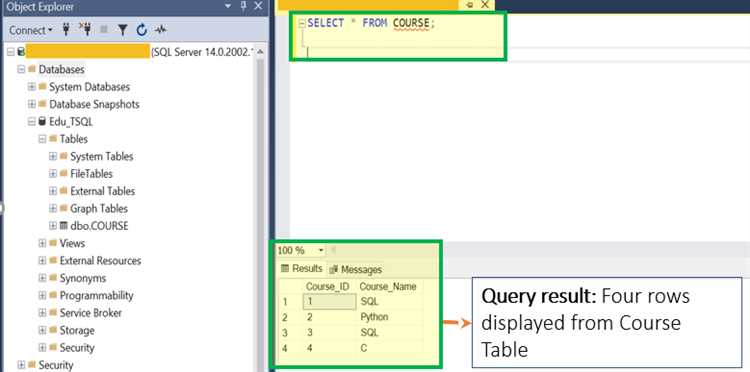Click the Refresh icon in Object Explorer
750x372 pixels.
coord(142,30)
